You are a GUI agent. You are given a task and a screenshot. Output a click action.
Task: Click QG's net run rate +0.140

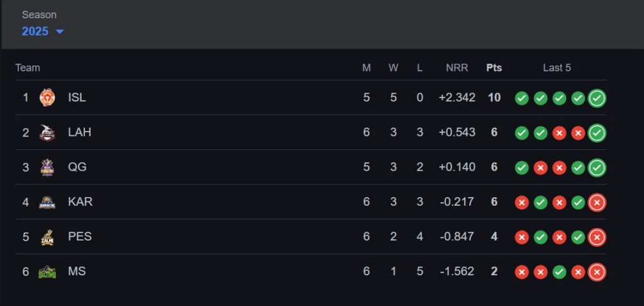pos(457,167)
